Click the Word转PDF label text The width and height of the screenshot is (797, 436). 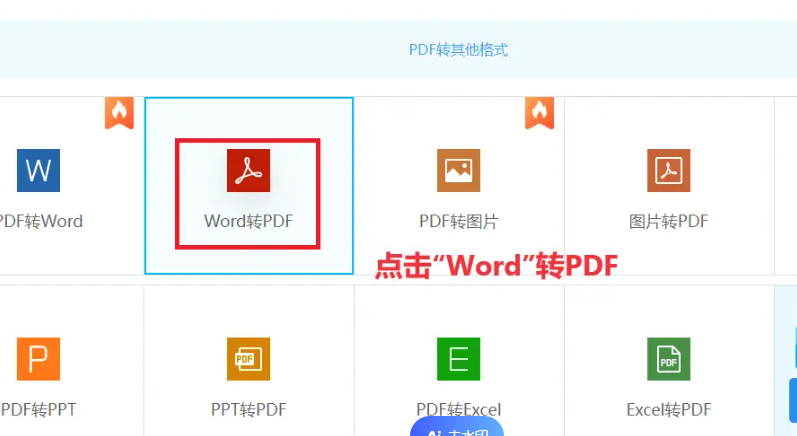[x=249, y=221]
